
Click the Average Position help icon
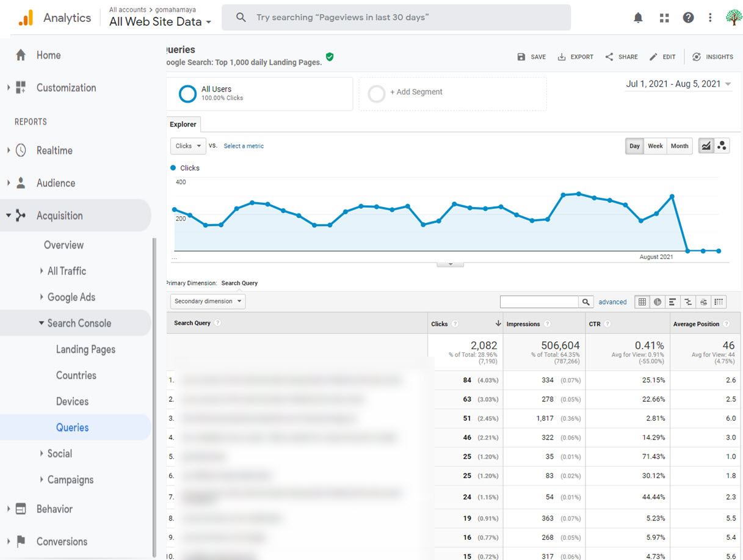pyautogui.click(x=726, y=324)
